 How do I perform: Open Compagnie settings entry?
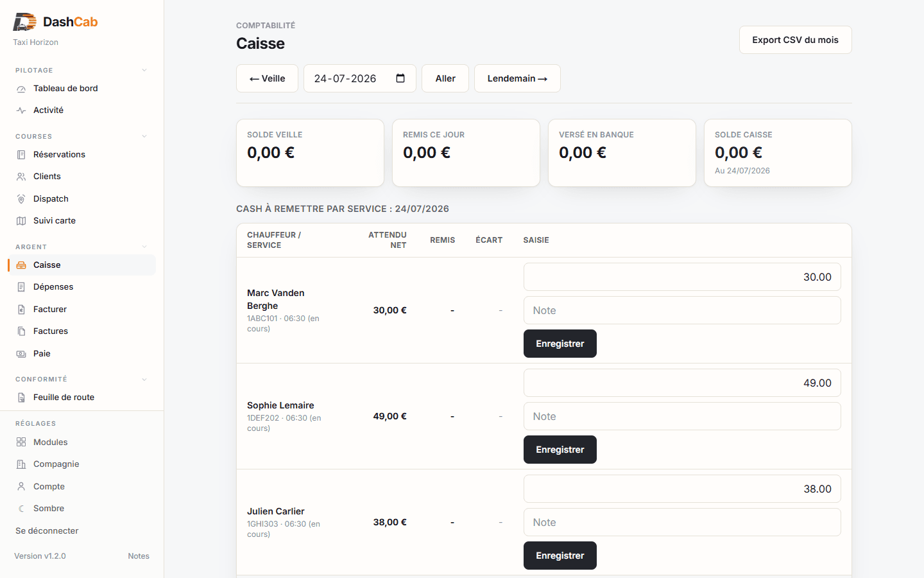pyautogui.click(x=81, y=464)
